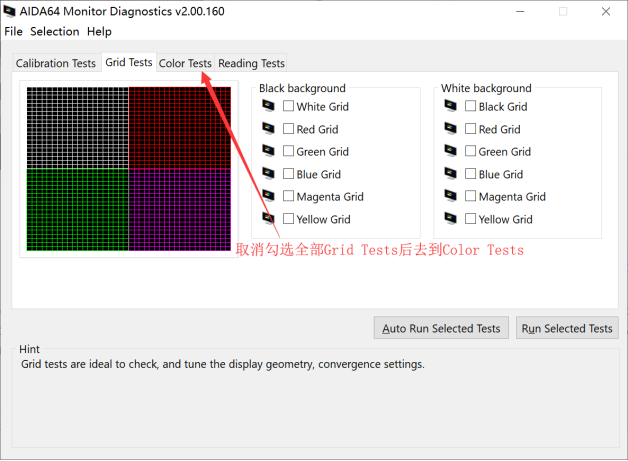Open the Selection menu

click(55, 31)
